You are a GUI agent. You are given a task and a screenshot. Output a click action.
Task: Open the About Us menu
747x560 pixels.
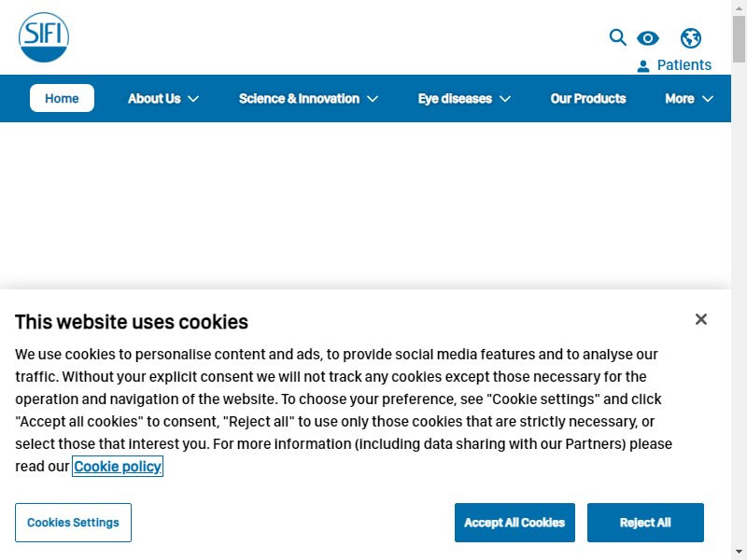[154, 99]
